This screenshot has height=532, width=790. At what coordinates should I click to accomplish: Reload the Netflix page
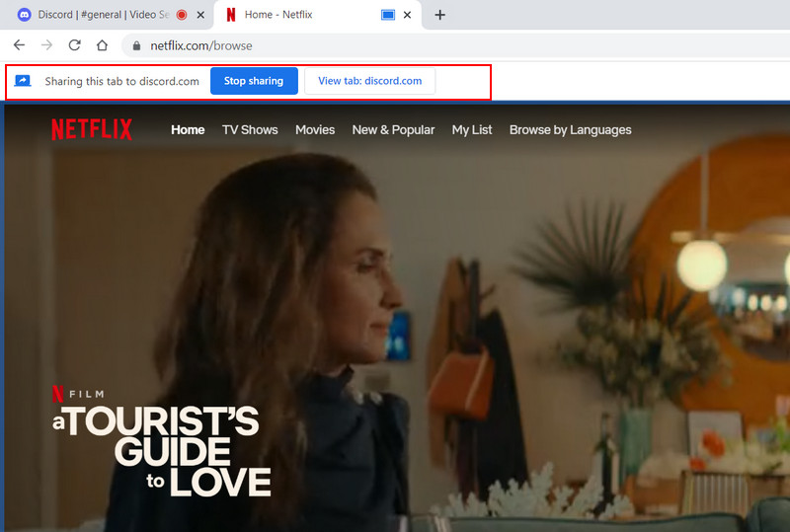(75, 45)
